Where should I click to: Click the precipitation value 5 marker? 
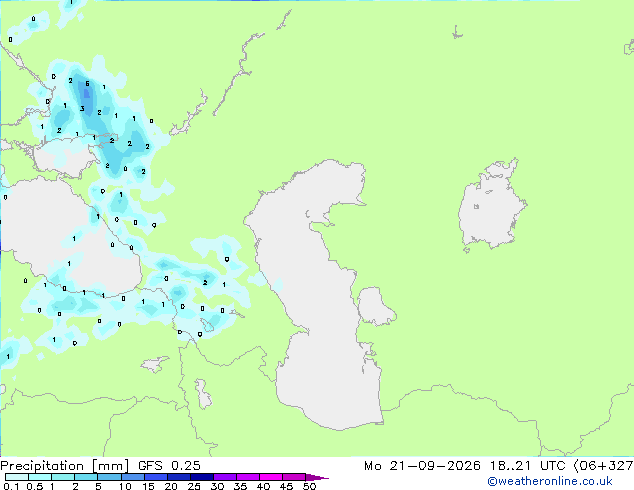[x=87, y=84]
